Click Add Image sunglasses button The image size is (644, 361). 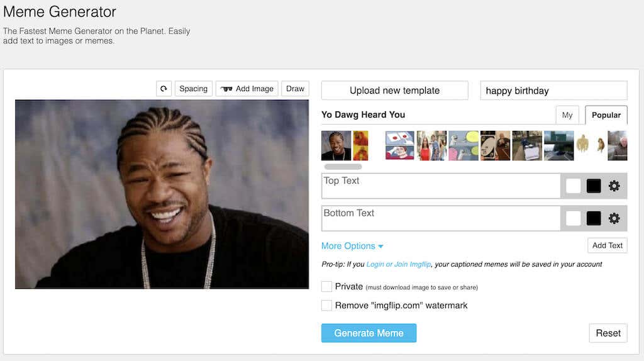coord(247,89)
